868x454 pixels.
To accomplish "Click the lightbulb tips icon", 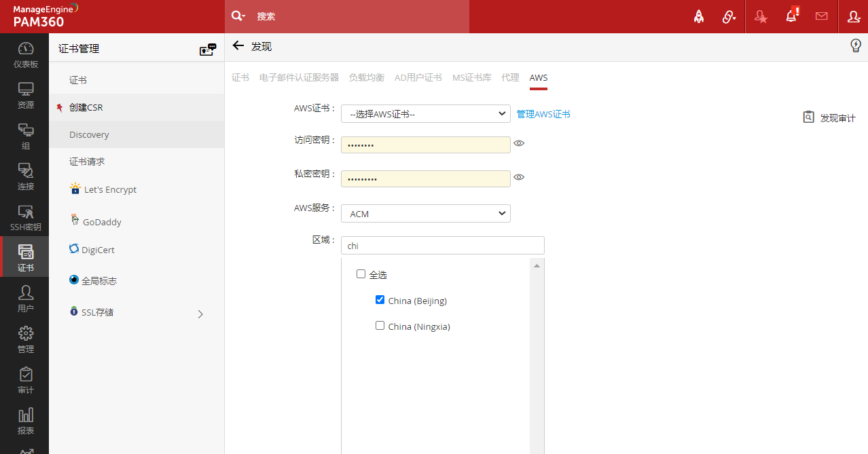I will tap(856, 45).
